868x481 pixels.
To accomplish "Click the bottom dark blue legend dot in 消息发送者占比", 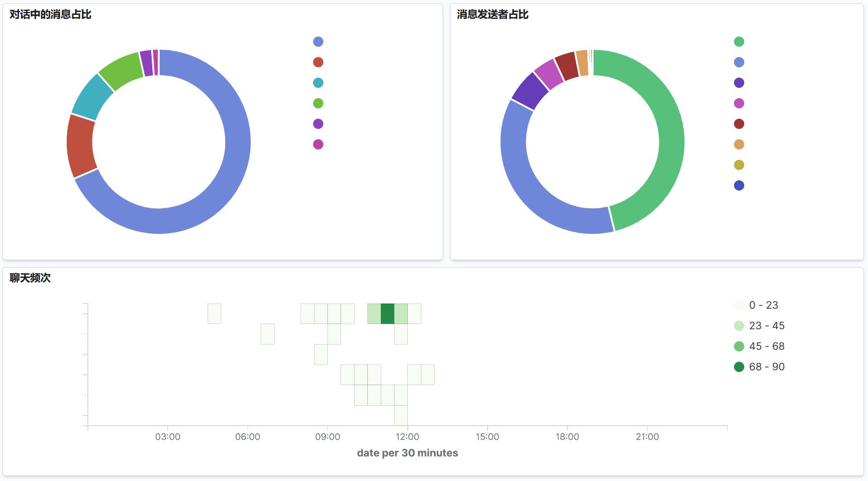I will point(739,185).
